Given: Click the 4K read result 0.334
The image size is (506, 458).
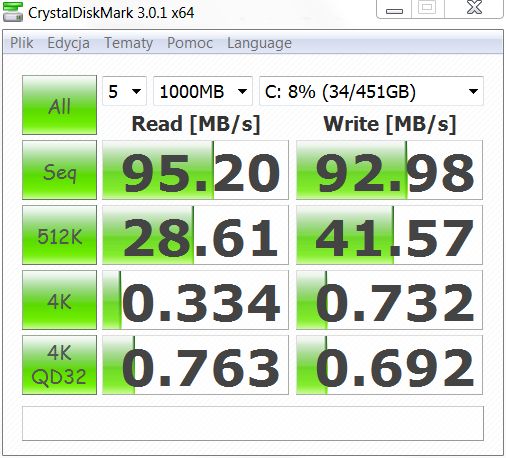Looking at the screenshot, I should (195, 300).
